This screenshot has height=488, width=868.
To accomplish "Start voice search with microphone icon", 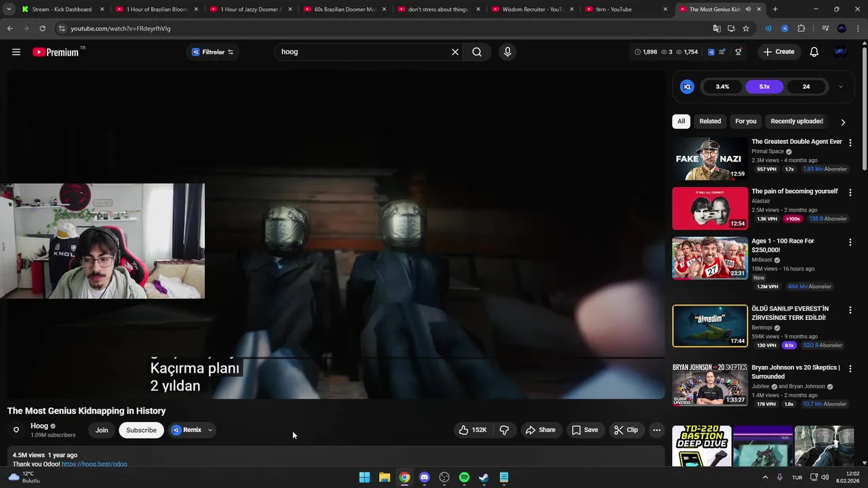I will pyautogui.click(x=507, y=52).
